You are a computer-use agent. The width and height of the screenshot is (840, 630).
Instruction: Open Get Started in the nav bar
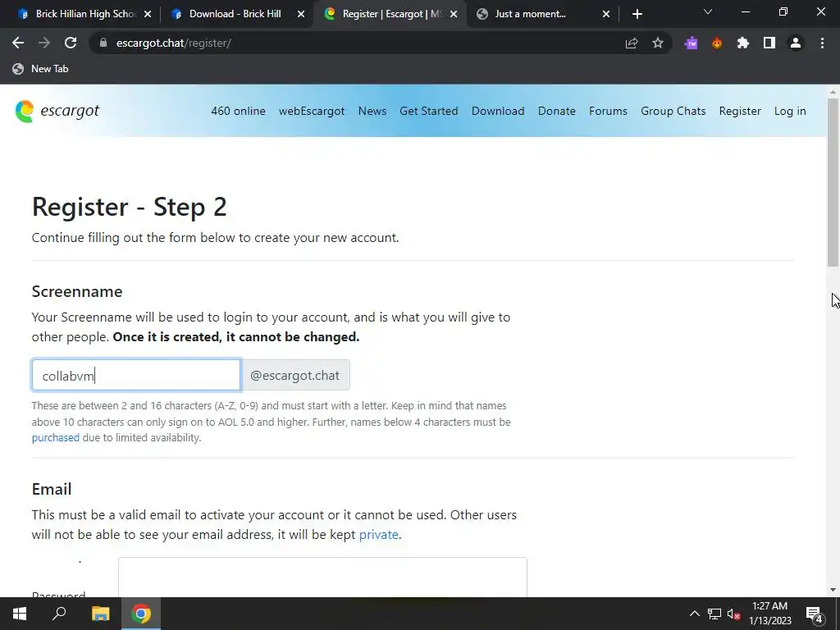point(428,111)
